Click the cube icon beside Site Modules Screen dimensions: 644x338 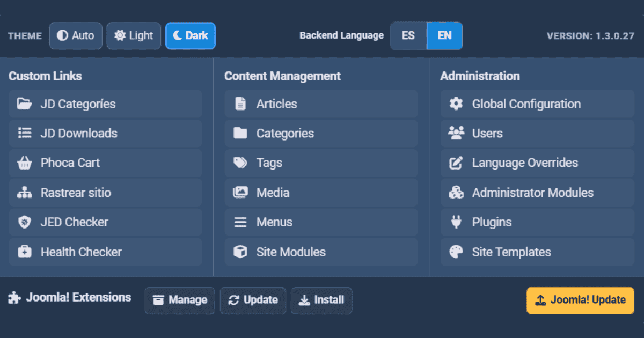pos(240,252)
